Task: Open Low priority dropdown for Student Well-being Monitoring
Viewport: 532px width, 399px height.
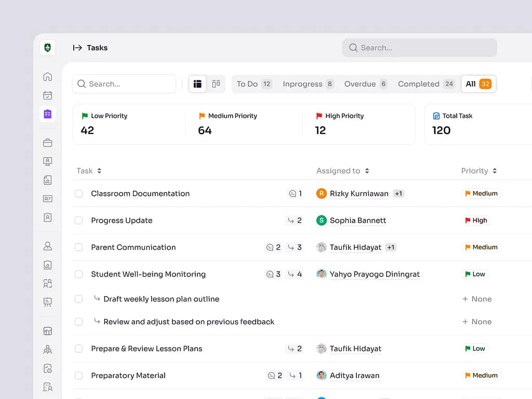Action: click(475, 274)
